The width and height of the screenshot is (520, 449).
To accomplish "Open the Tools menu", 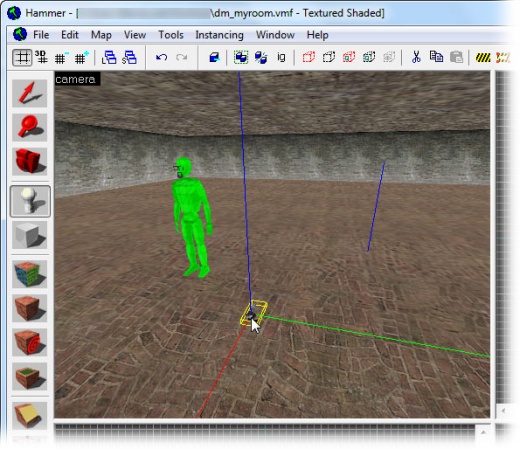I will tap(171, 35).
